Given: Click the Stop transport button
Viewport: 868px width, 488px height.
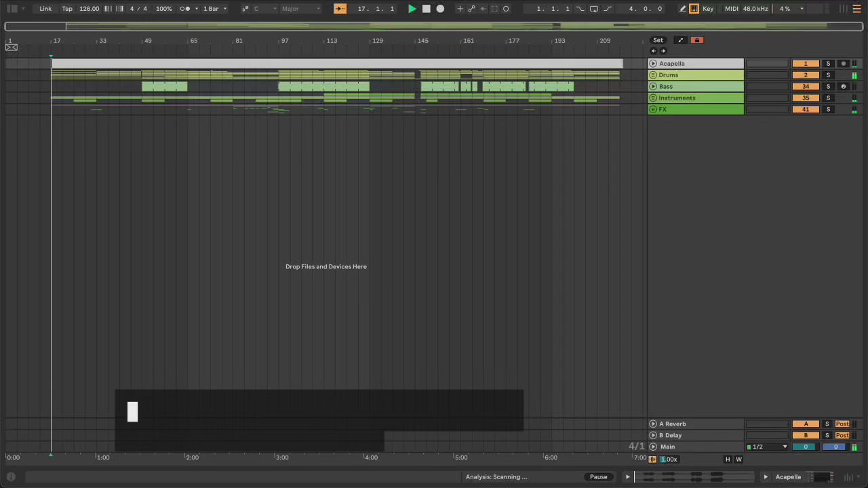Looking at the screenshot, I should pos(426,9).
